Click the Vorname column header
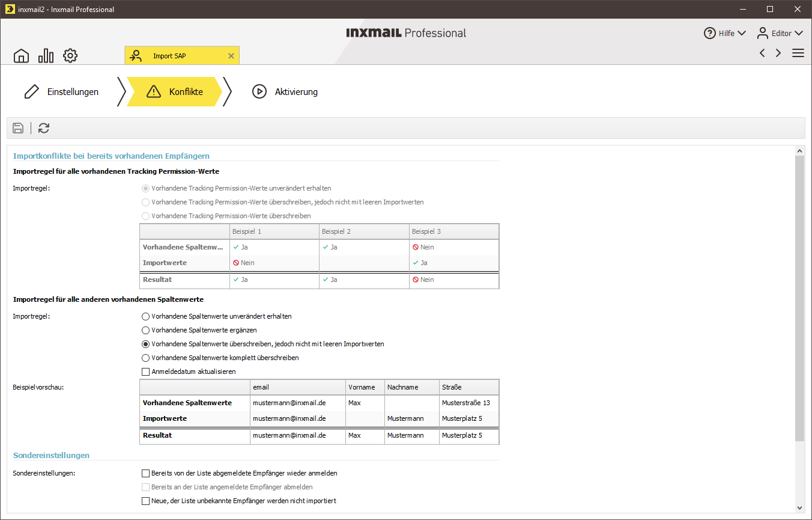 click(365, 387)
